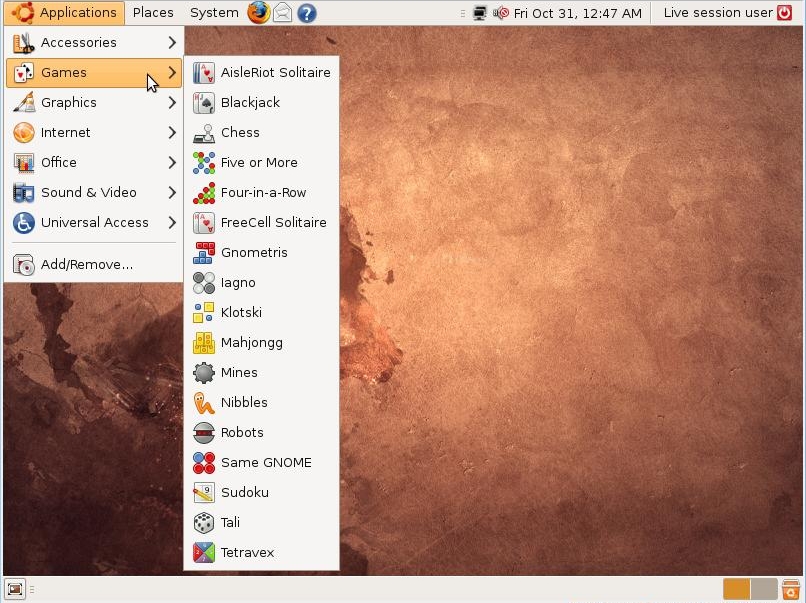
Task: Start the Robots icon
Action: (204, 432)
